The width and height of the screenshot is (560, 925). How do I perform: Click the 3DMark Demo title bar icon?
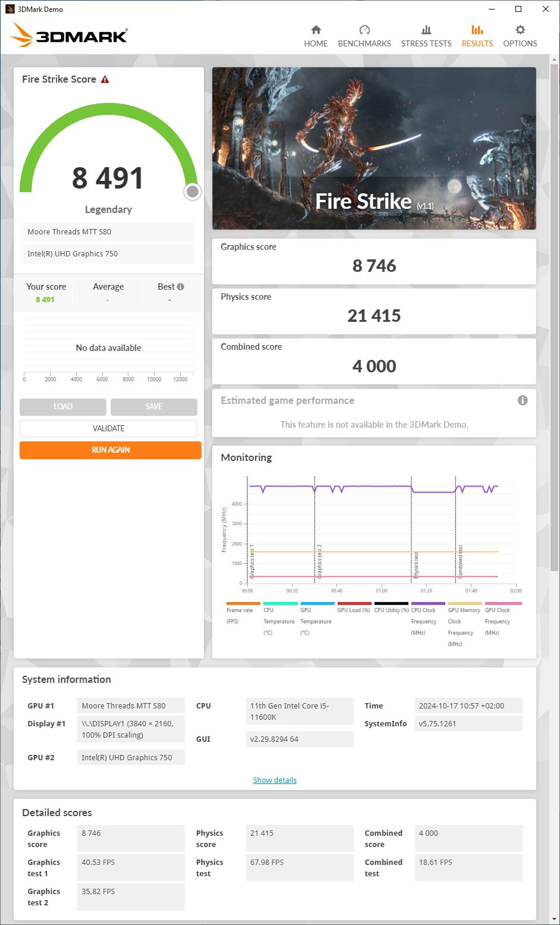10,9
